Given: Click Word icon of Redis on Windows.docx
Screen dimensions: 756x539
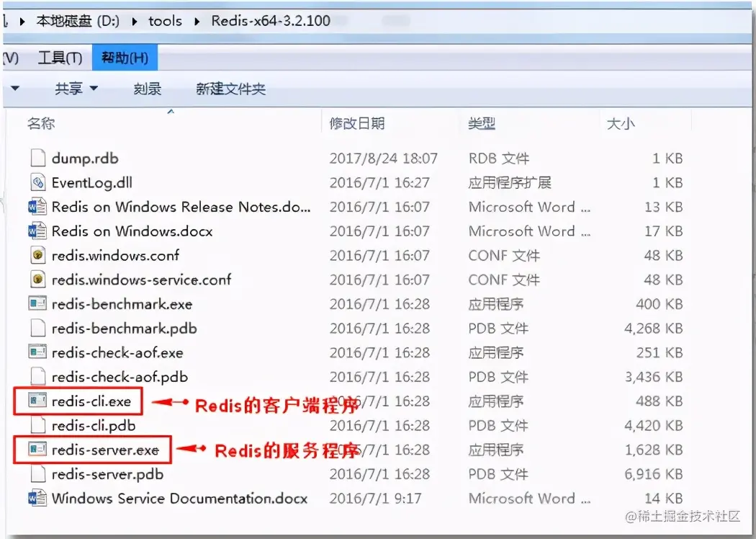Looking at the screenshot, I should click(37, 231).
